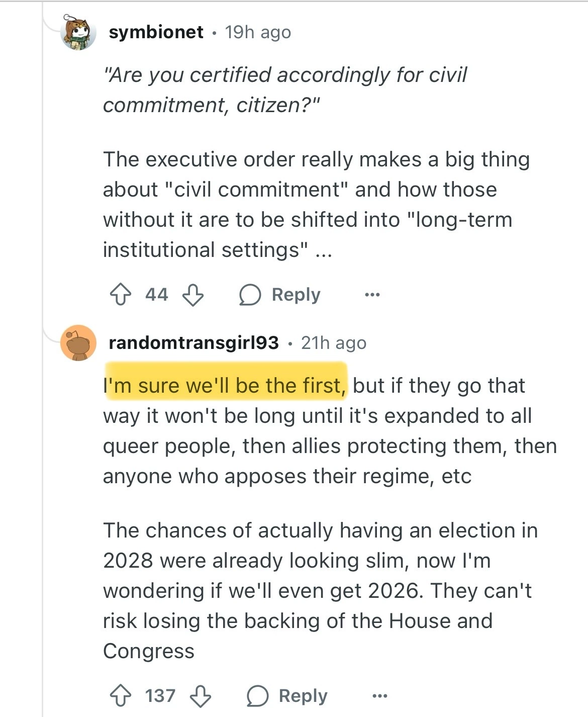Upvote symbionet's comment
Viewport: 588px width, 717px height.
pyautogui.click(x=120, y=295)
